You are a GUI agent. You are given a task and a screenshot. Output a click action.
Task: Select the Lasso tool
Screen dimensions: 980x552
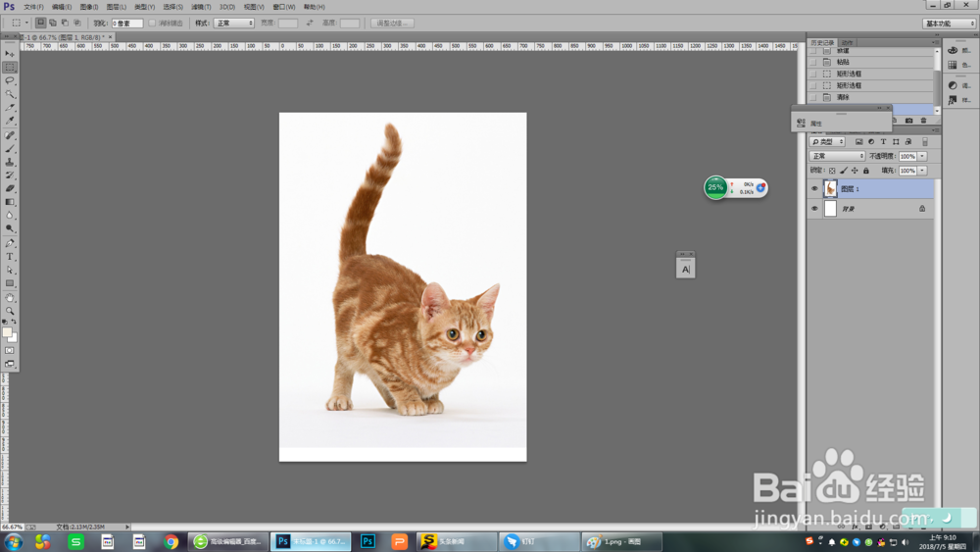click(x=10, y=80)
